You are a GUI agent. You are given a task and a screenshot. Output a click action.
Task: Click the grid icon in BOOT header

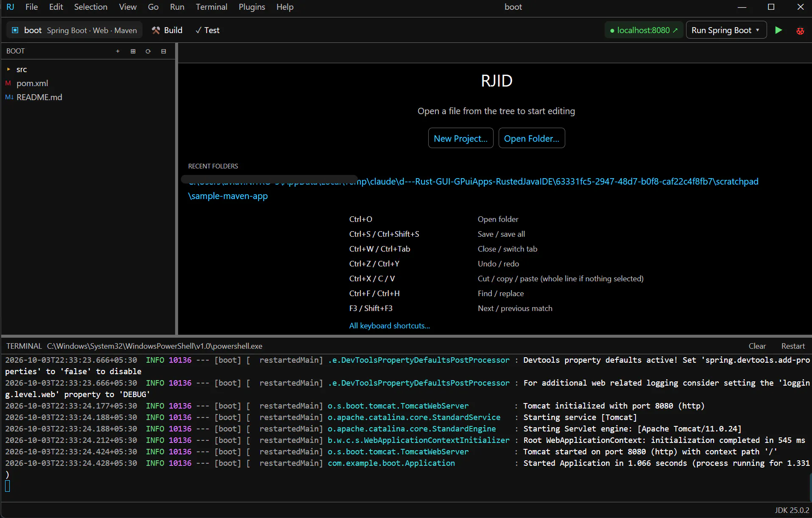(133, 51)
